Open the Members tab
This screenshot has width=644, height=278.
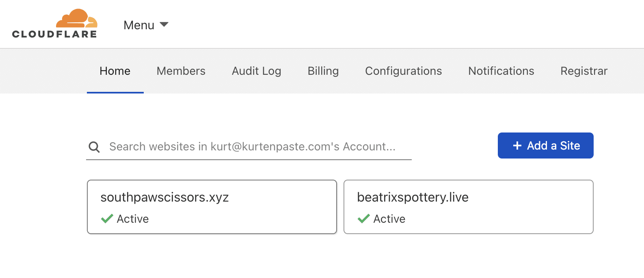[181, 71]
